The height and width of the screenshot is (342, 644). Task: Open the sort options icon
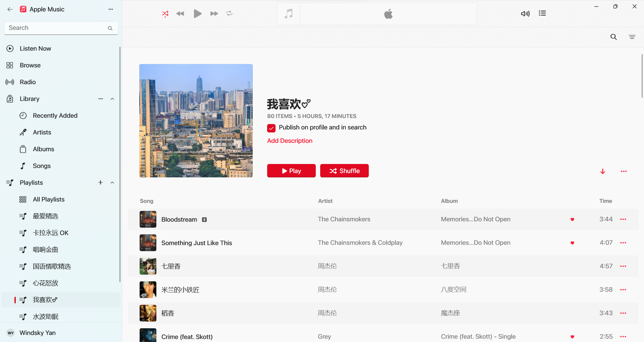(632, 37)
